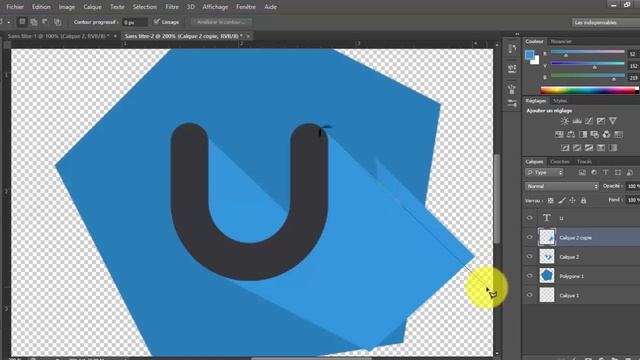Lock layer position (move icon)
The height and width of the screenshot is (360, 640).
pyautogui.click(x=572, y=200)
